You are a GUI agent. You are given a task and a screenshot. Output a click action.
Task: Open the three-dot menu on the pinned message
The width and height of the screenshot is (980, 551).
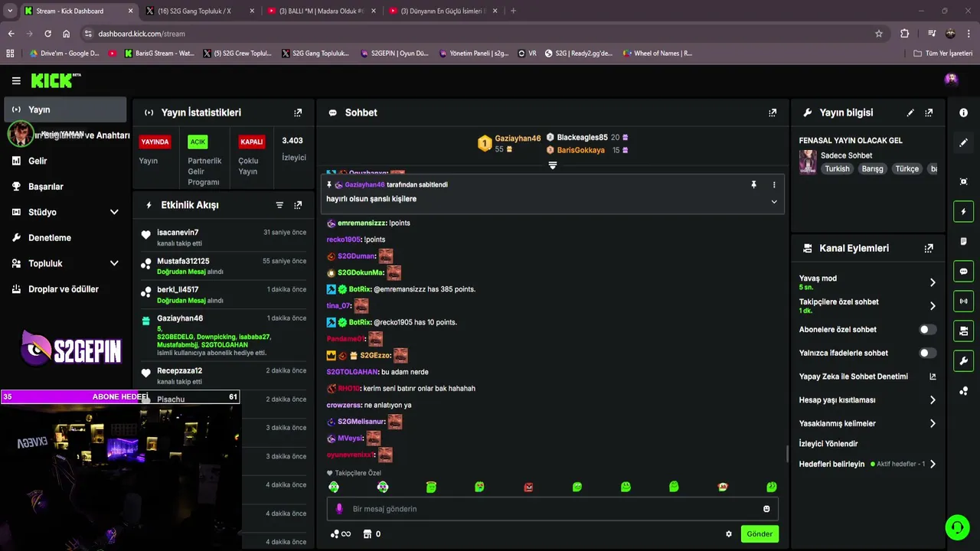[x=774, y=184]
